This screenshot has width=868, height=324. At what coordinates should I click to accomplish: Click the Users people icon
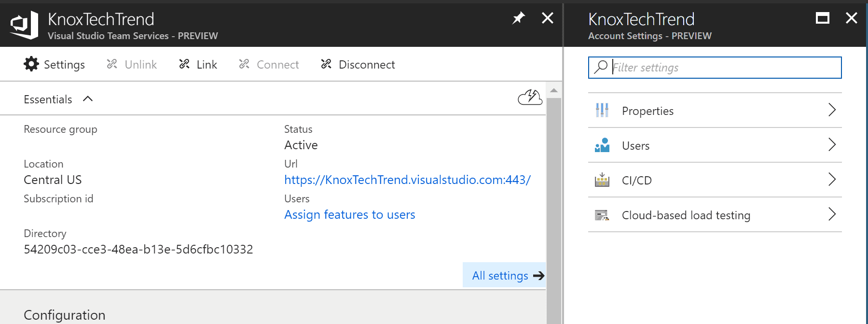[x=602, y=145]
